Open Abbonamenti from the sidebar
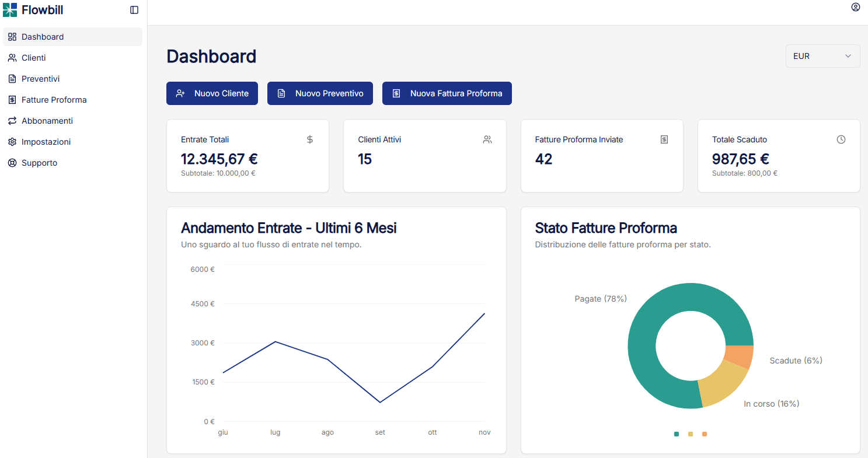This screenshot has height=458, width=868. point(47,120)
